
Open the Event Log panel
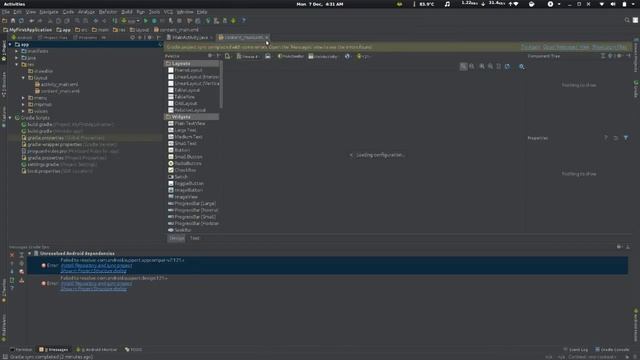[x=576, y=350]
